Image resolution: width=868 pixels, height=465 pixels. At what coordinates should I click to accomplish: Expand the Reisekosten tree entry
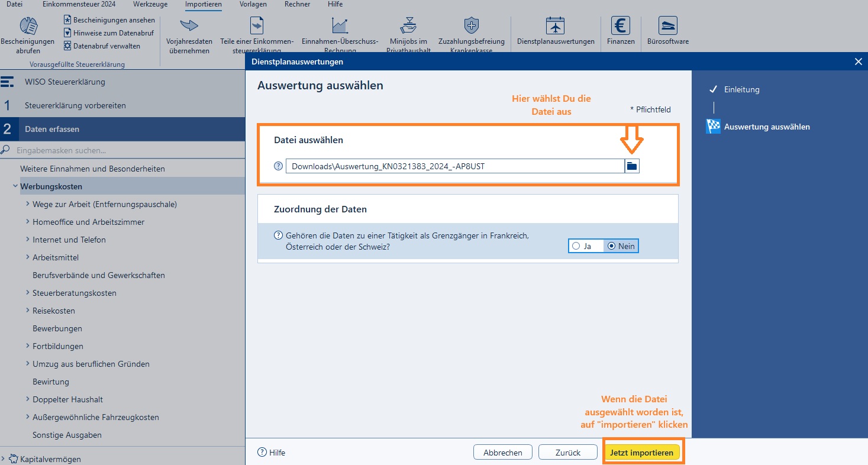pyautogui.click(x=28, y=310)
